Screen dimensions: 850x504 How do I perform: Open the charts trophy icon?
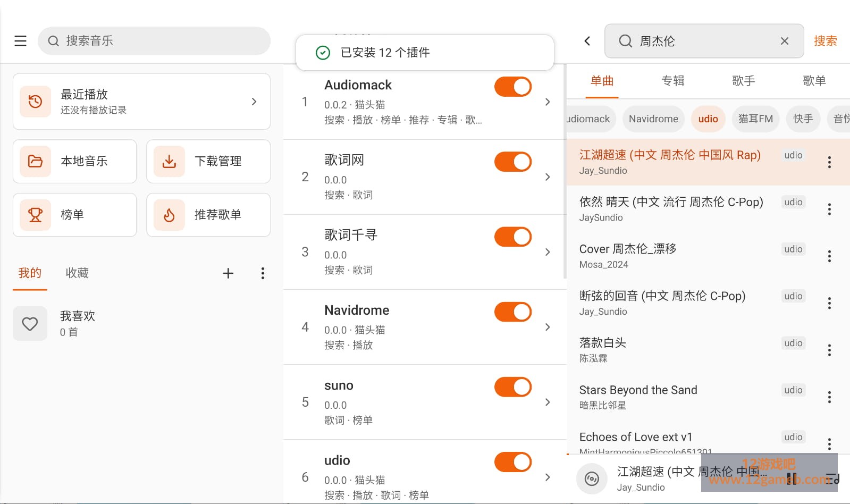(x=36, y=215)
